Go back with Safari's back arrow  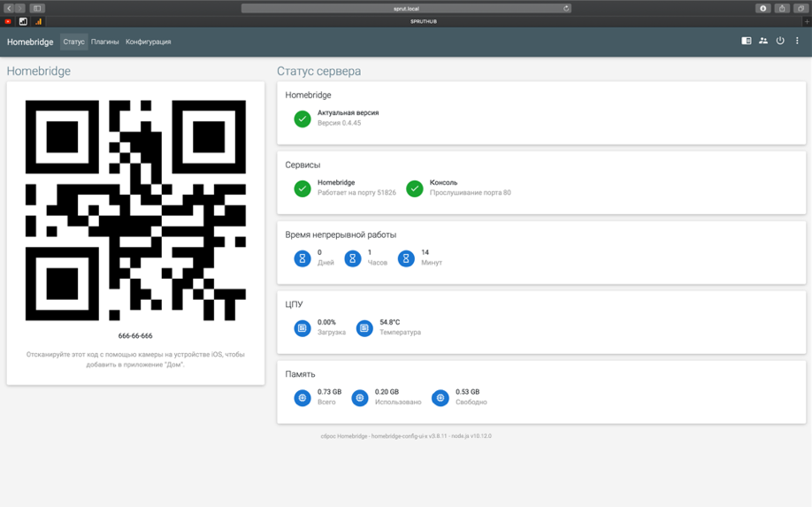tap(9, 8)
